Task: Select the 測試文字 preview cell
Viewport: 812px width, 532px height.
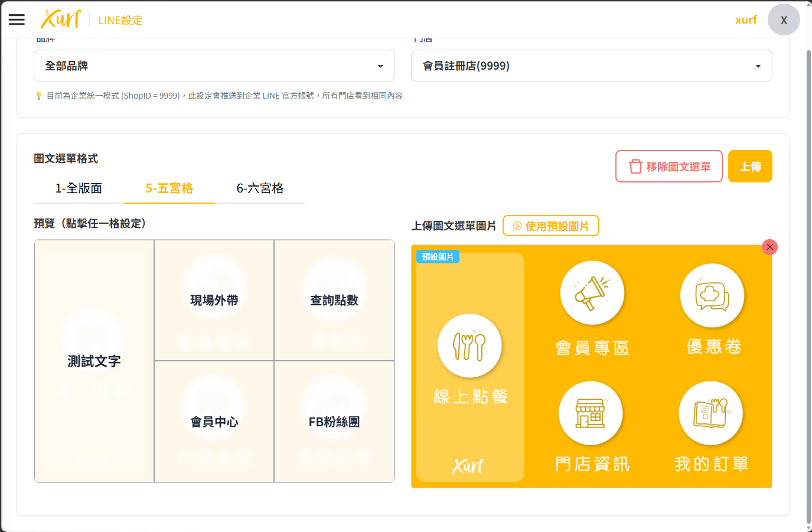Action: tap(94, 361)
